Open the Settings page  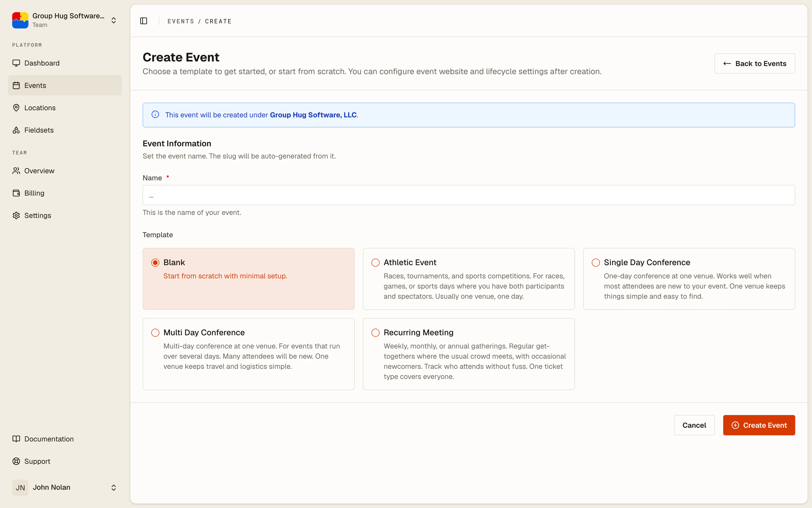(65, 215)
